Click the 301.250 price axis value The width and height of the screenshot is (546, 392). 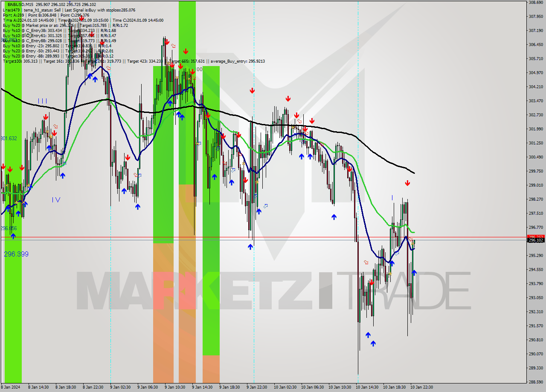(x=536, y=143)
